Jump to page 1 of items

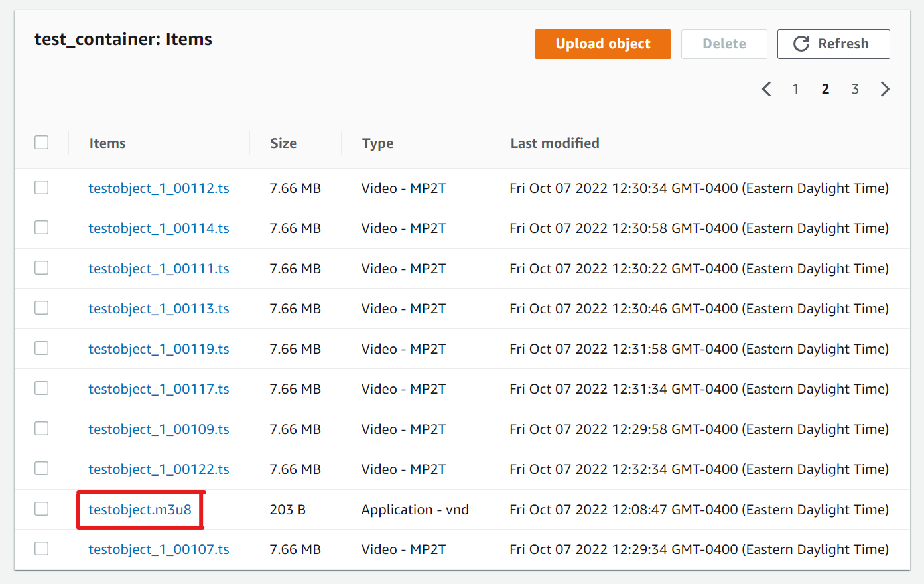pyautogui.click(x=795, y=89)
